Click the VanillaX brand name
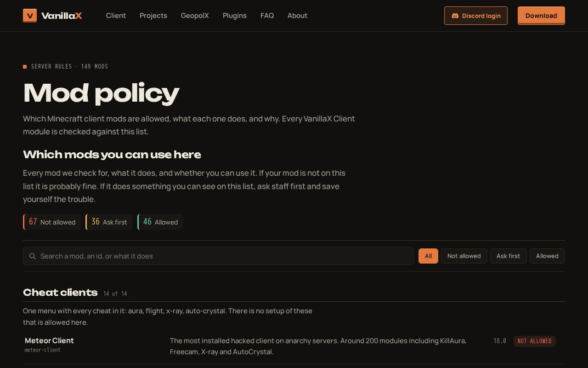This screenshot has width=588, height=368. click(x=62, y=16)
